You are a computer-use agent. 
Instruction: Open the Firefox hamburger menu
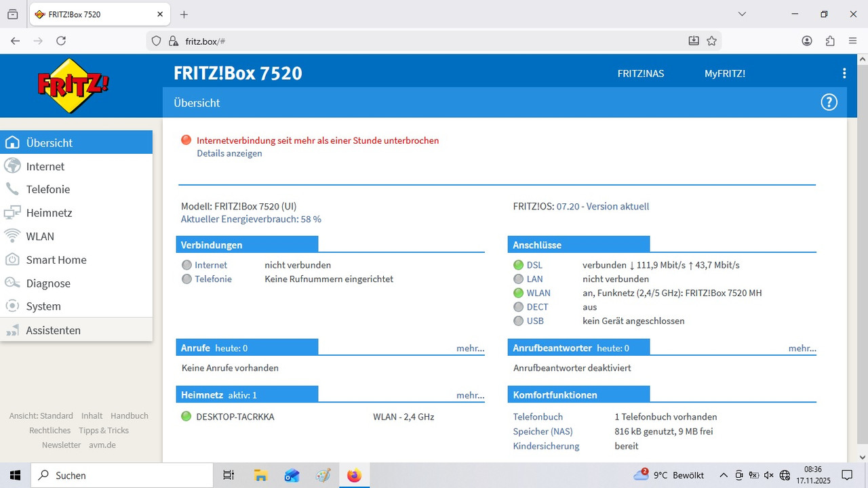852,41
